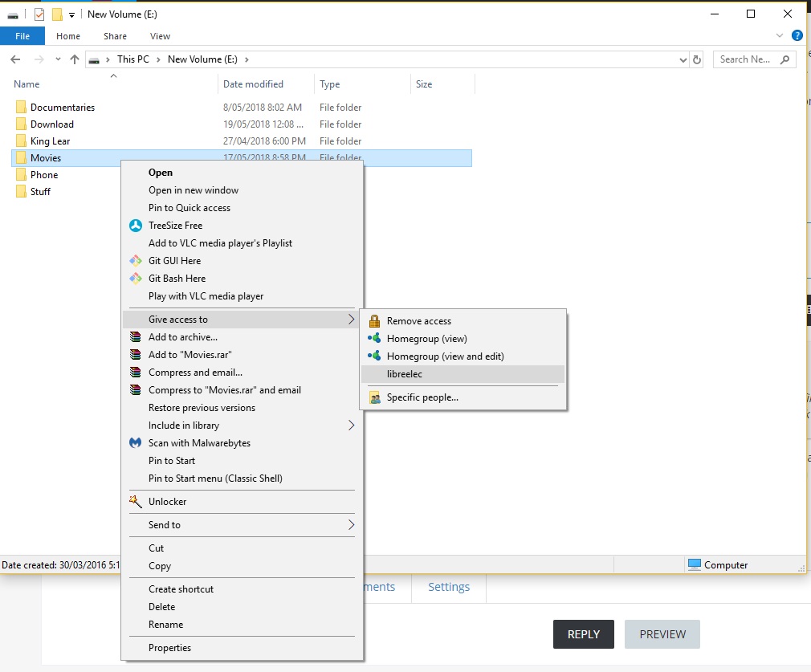Click the Malwarebytes scan icon

pos(135,443)
